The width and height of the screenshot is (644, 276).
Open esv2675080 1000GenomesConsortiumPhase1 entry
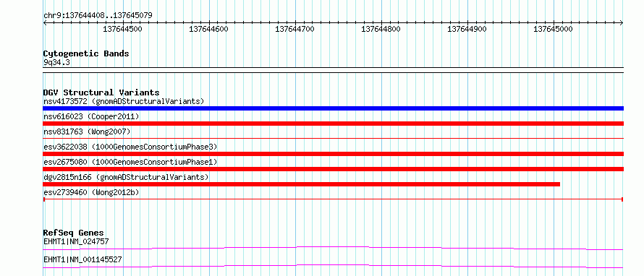click(130, 162)
